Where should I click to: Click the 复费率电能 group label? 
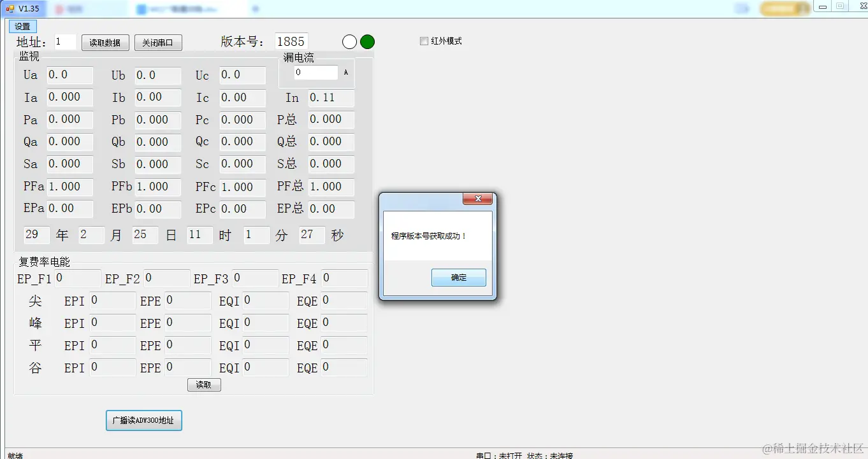pyautogui.click(x=45, y=262)
